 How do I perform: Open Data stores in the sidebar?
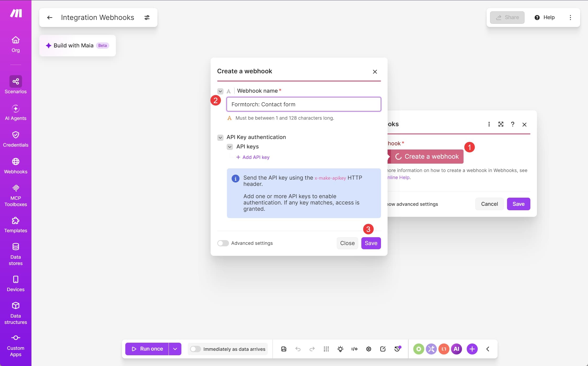coord(15,254)
